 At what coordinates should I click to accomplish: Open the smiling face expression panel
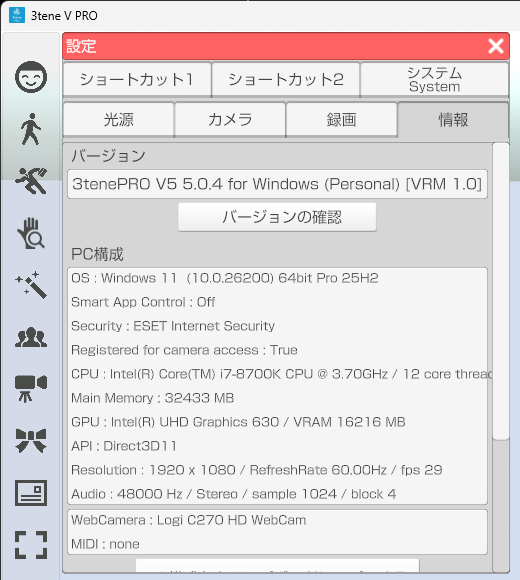31,77
